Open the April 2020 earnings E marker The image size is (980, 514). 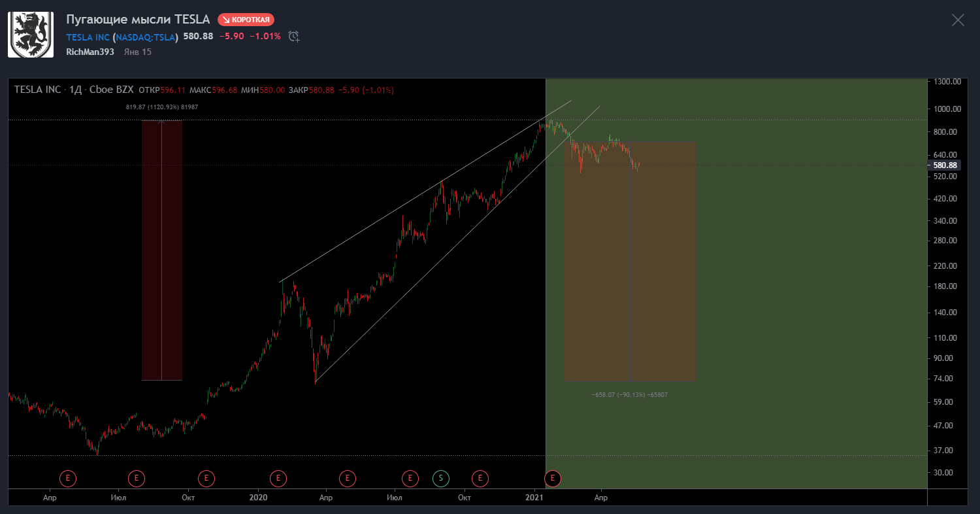coord(348,479)
